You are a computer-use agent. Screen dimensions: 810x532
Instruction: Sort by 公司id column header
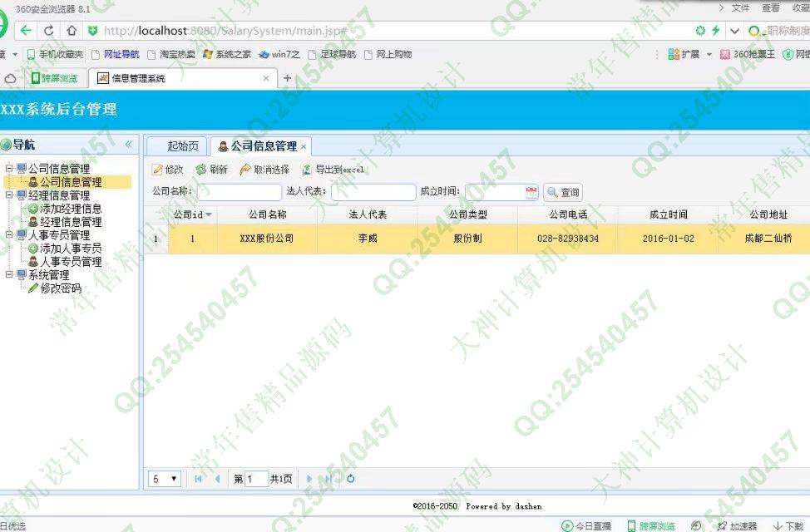[192, 214]
